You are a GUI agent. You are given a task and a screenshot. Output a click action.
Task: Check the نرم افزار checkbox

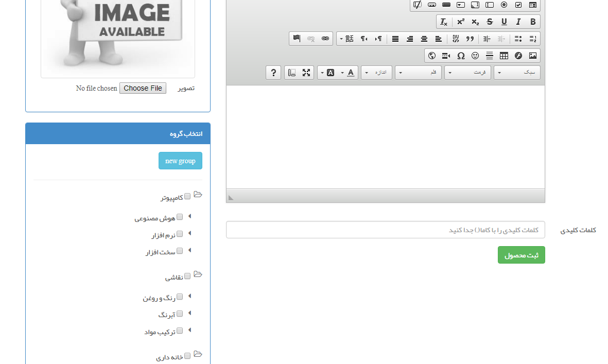pos(180,234)
